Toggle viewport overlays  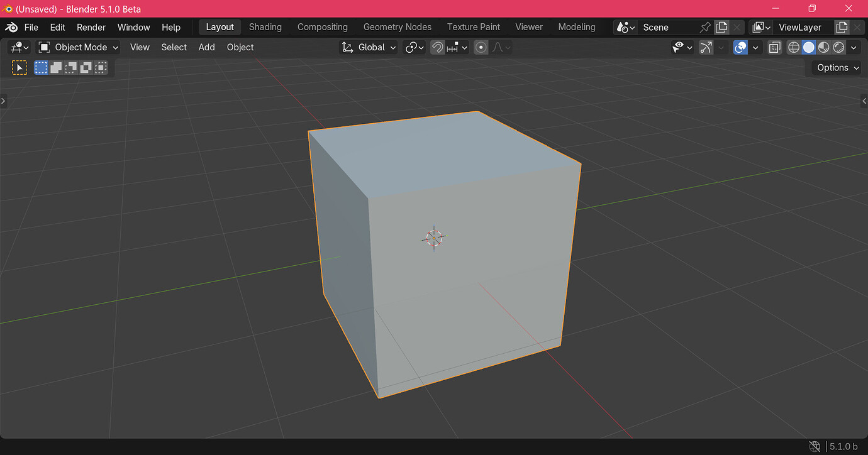[x=741, y=47]
